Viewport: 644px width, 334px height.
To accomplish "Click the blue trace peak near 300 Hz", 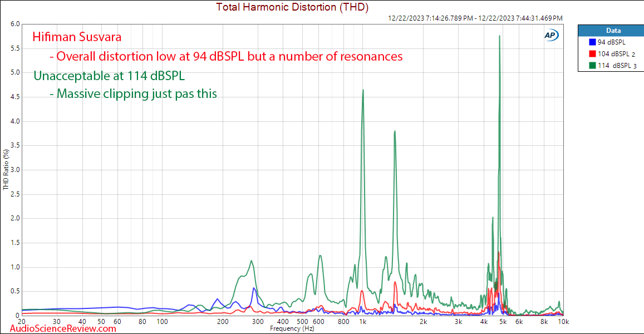I will [254, 288].
